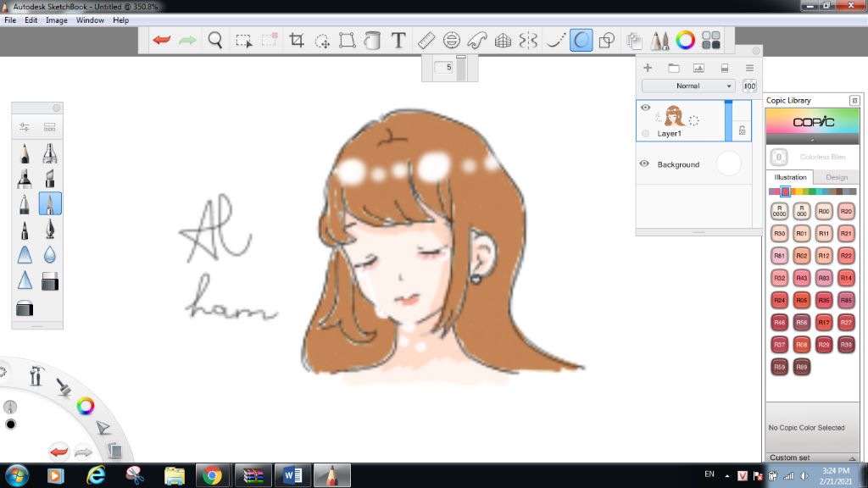Image resolution: width=868 pixels, height=488 pixels.
Task: Click the Redo arrow in top toolbar
Action: [x=187, y=40]
